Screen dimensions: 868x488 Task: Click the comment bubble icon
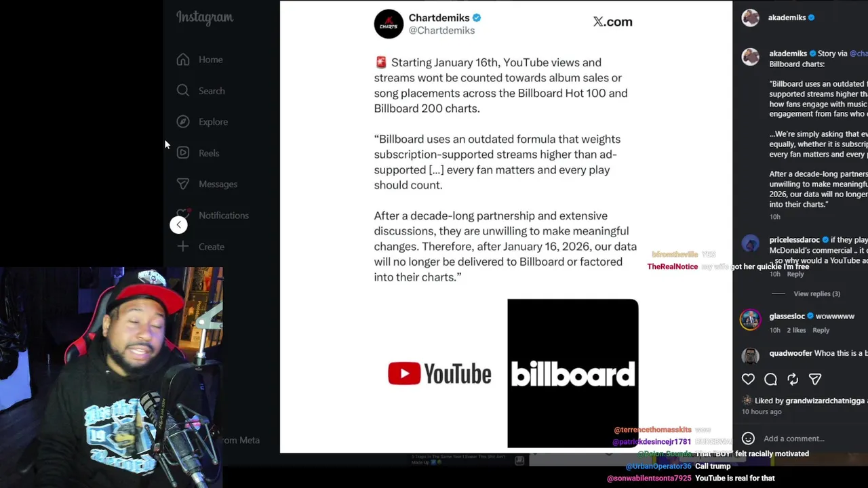tap(770, 380)
